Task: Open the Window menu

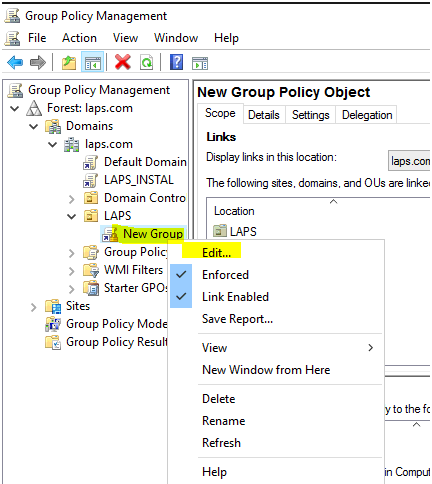Action: click(176, 38)
